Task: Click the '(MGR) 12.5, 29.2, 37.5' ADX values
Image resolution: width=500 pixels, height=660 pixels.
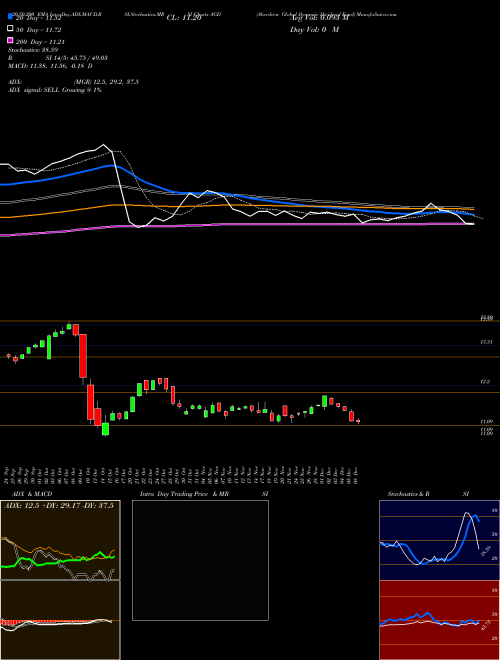Action: tap(106, 82)
